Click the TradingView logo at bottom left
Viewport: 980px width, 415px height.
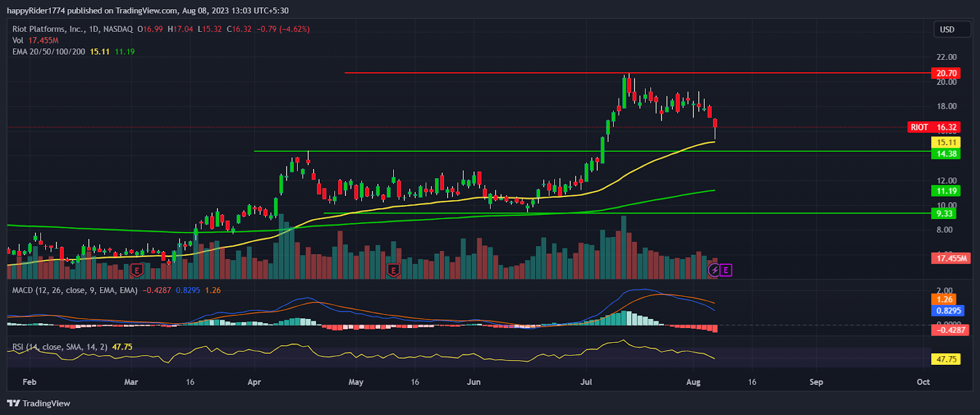point(39,403)
